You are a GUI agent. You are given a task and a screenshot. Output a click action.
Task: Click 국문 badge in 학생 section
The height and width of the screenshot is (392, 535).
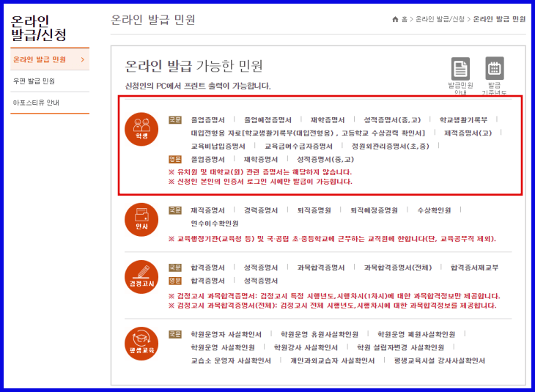tap(175, 119)
